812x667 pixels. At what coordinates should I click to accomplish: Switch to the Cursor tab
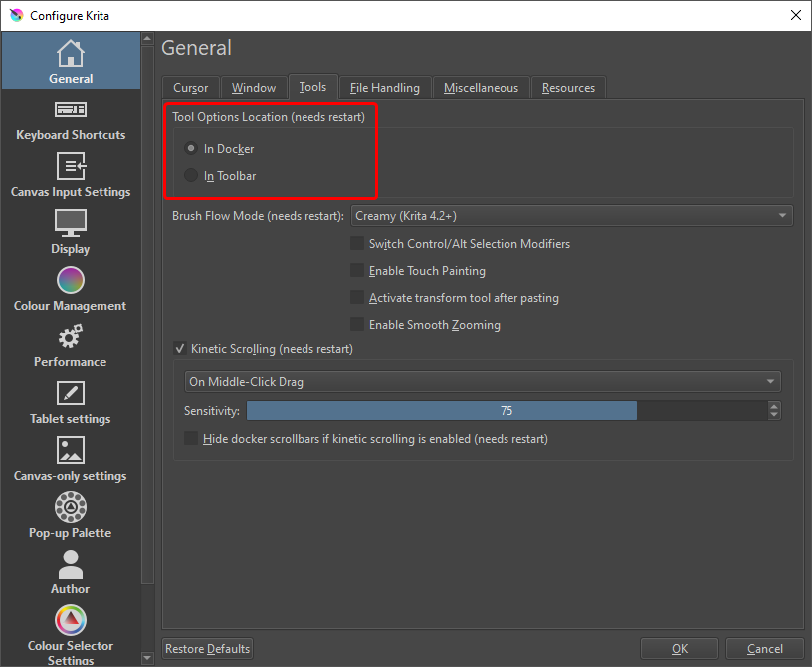[191, 87]
